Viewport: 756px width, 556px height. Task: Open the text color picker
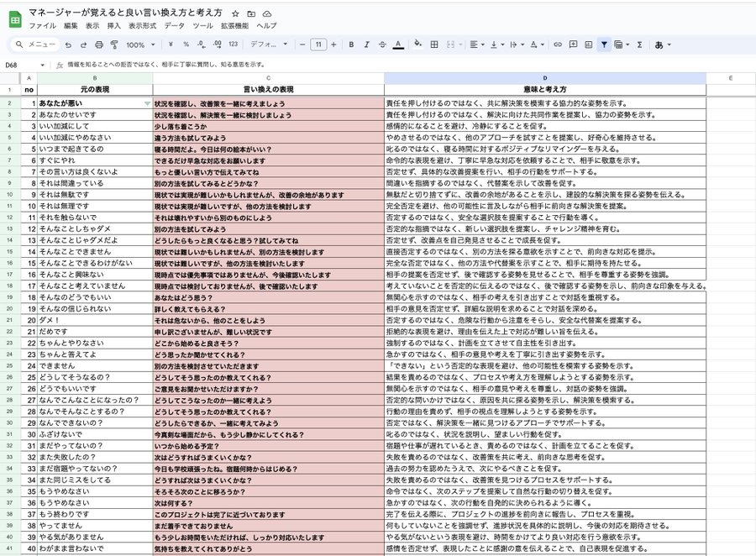point(398,45)
